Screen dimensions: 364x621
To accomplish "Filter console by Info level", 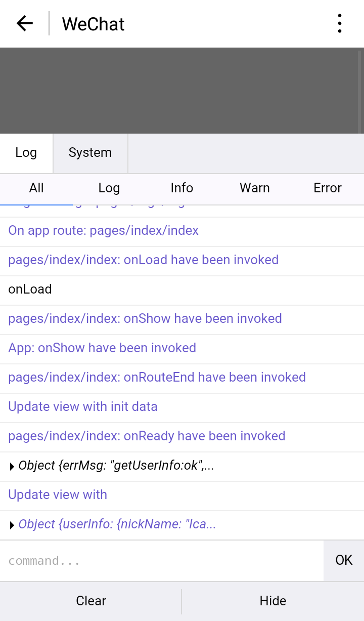I will coord(182,188).
